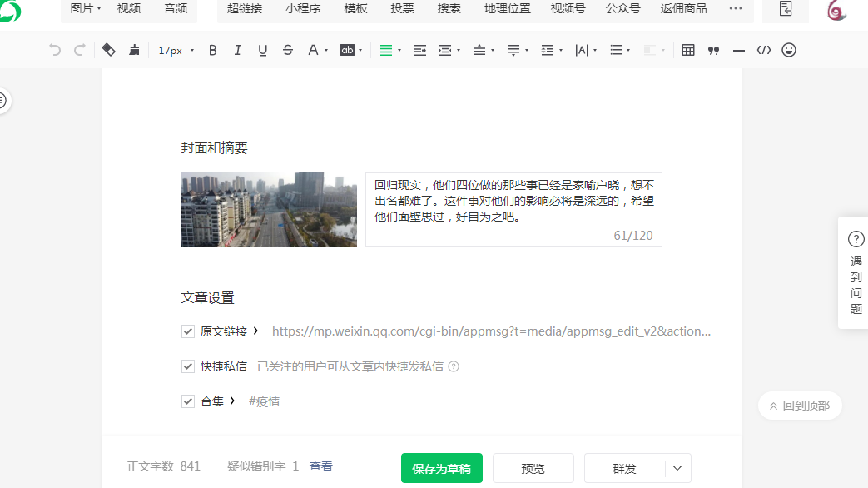
Task: Click the article cover image thumbnail
Action: [269, 209]
